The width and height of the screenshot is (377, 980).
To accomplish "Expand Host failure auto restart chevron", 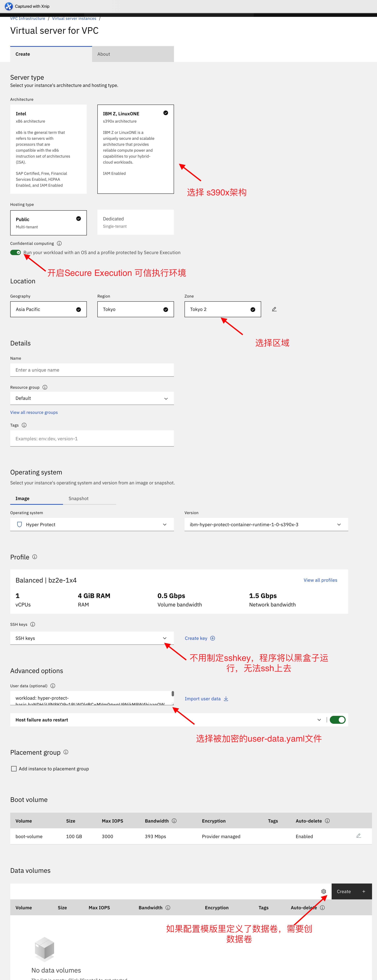I will tap(319, 720).
